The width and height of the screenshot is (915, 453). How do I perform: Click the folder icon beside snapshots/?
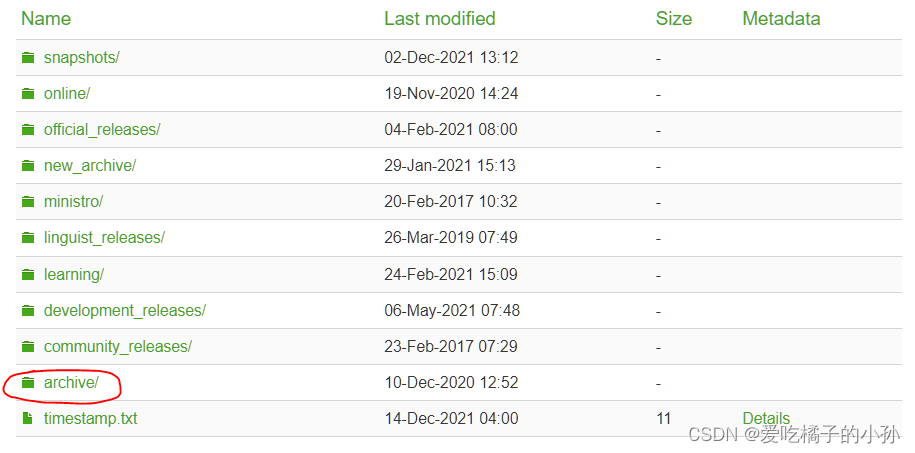28,57
